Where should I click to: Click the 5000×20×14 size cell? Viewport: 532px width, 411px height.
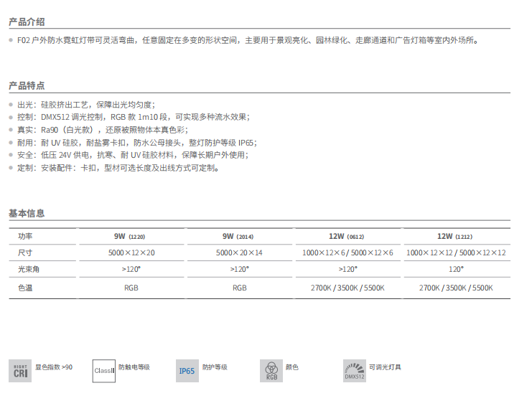click(x=239, y=252)
